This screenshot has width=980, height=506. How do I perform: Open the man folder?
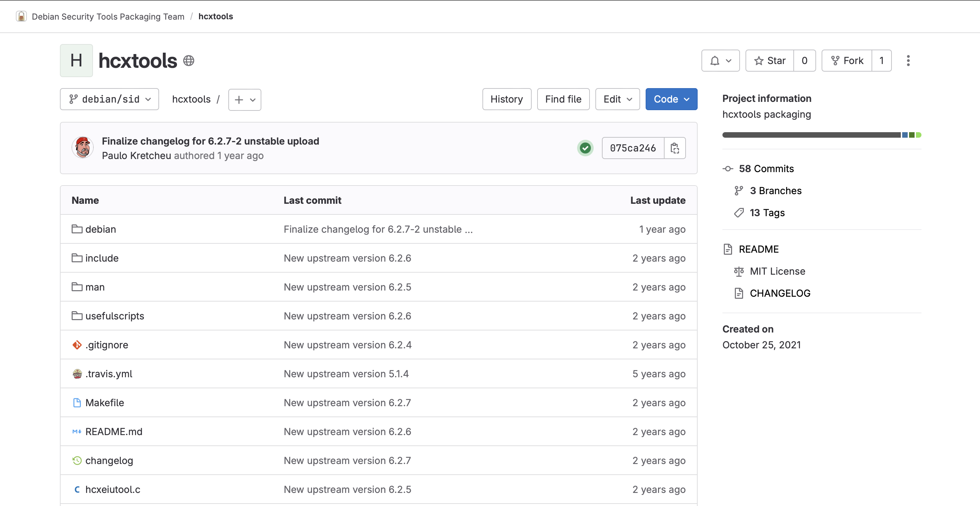coord(95,287)
